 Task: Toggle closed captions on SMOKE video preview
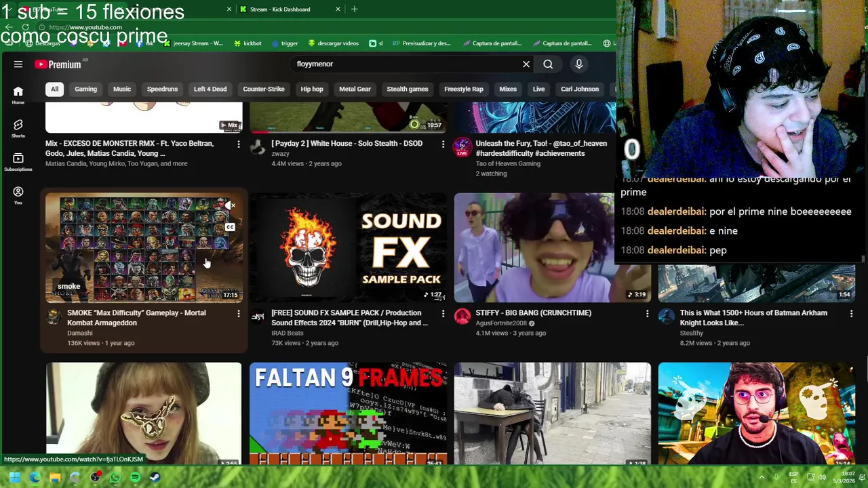click(x=231, y=228)
